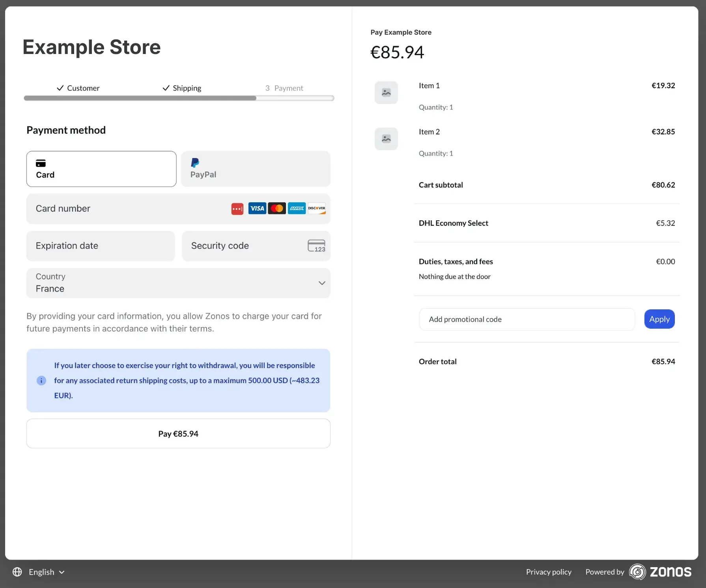706x588 pixels.
Task: Click the PayPal logo icon
Action: [x=195, y=163]
